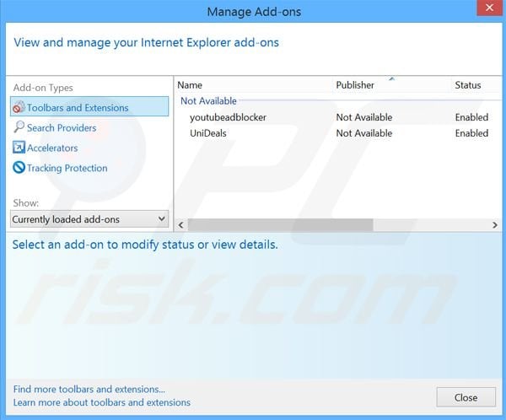Select the UniDeals add-on entry
The width and height of the screenshot is (506, 420).
208,133
